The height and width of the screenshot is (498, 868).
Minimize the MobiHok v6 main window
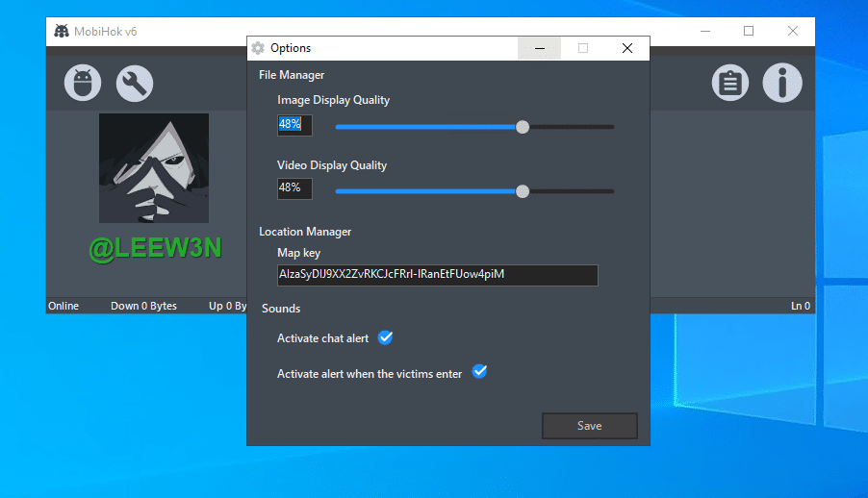pyautogui.click(x=703, y=31)
